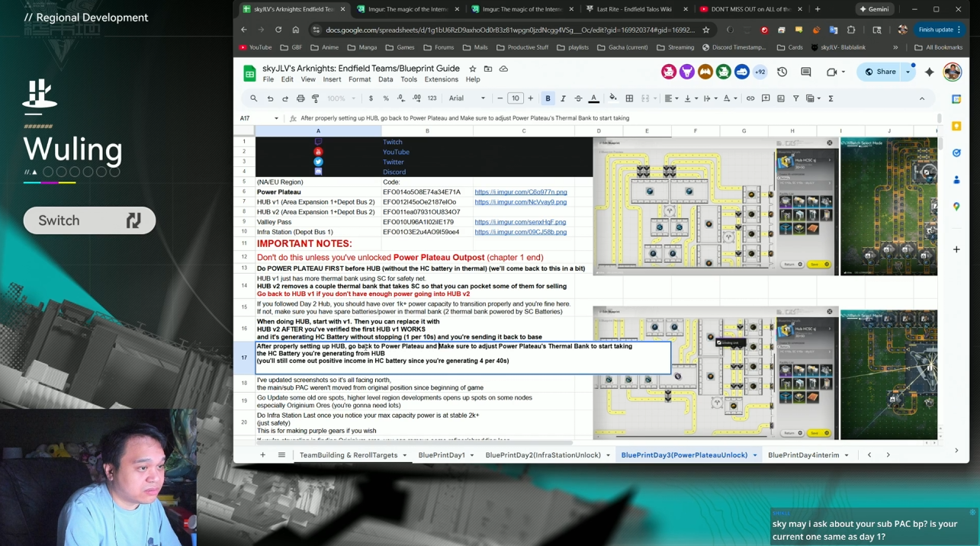This screenshot has width=980, height=546.
Task: Open version history clock icon
Action: click(782, 72)
